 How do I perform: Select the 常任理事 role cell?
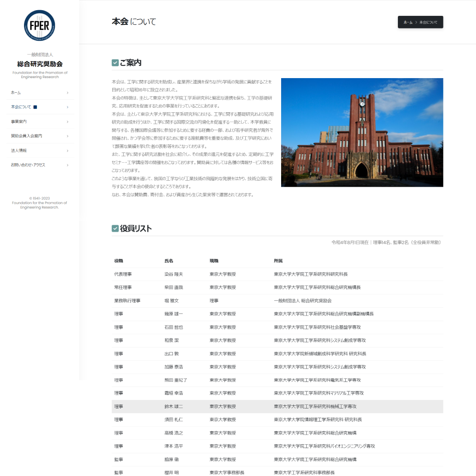123,287
